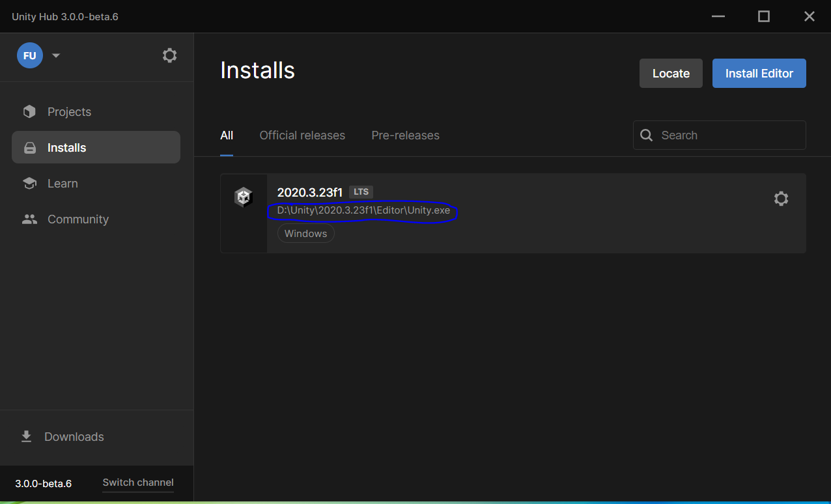
Task: Click the LTS badge
Action: tap(361, 191)
